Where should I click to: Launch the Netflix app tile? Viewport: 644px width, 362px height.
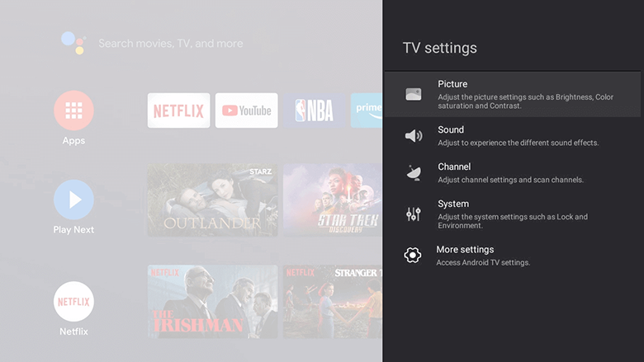click(178, 110)
